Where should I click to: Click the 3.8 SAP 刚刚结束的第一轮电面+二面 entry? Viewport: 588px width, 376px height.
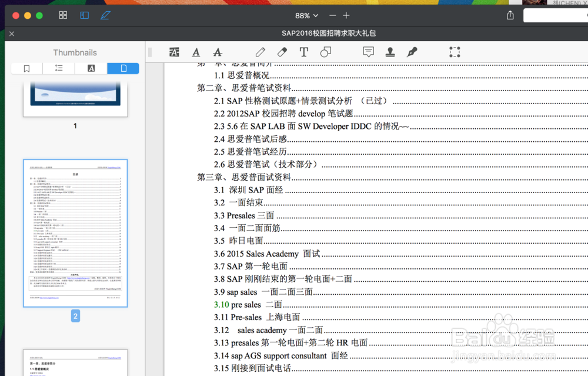(283, 279)
